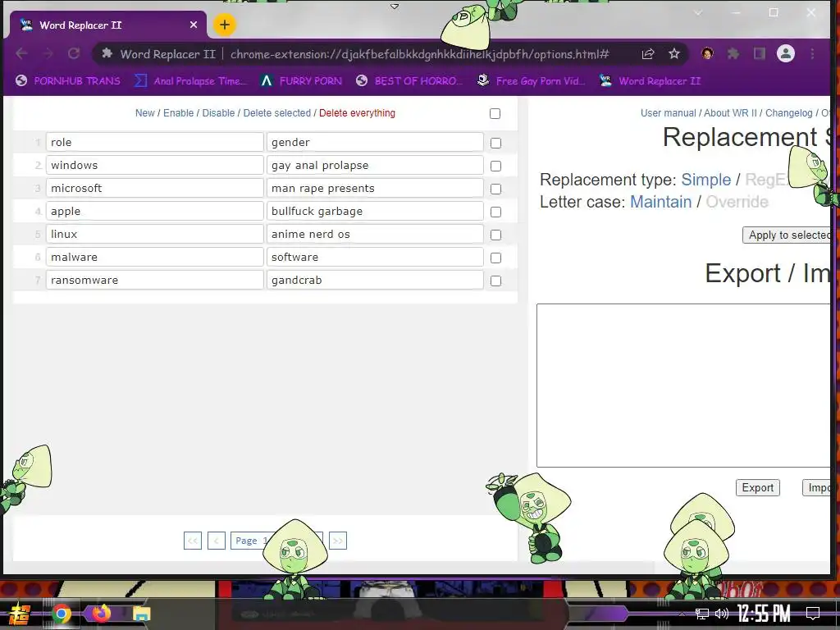Open the User manual link
840x630 pixels.
tap(668, 113)
